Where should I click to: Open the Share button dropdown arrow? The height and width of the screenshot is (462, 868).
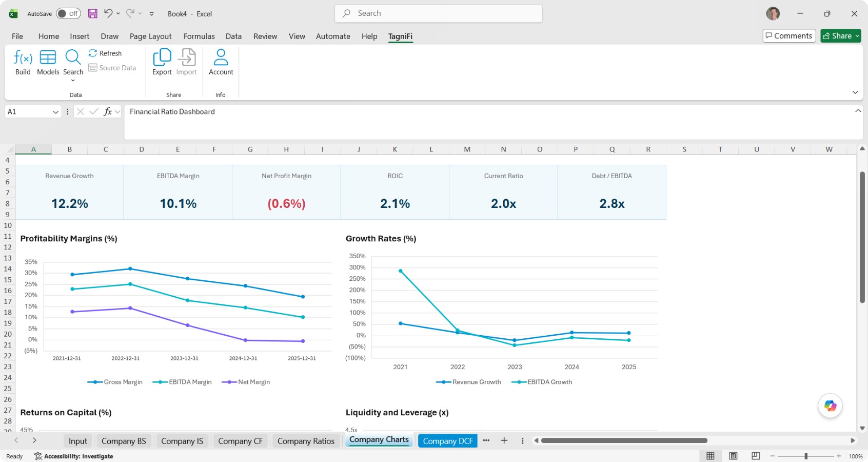(857, 36)
